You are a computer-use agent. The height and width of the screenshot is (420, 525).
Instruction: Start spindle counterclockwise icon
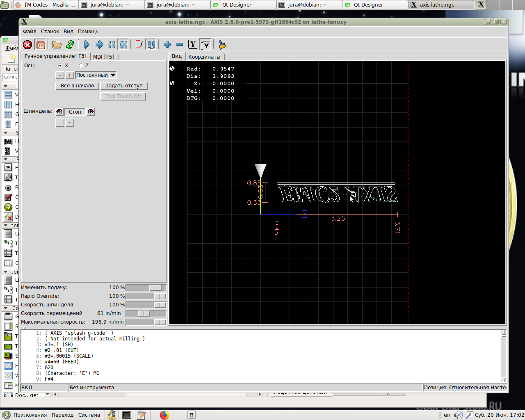(x=59, y=112)
